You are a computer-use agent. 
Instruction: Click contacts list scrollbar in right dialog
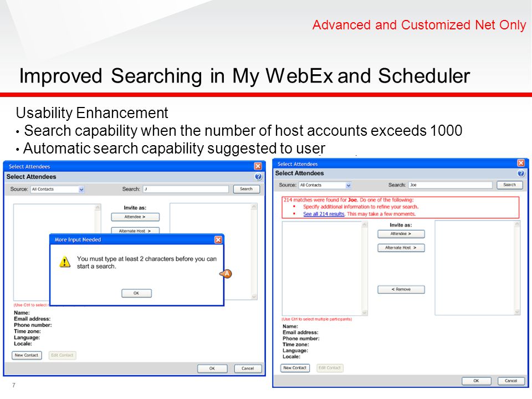coord(365,268)
